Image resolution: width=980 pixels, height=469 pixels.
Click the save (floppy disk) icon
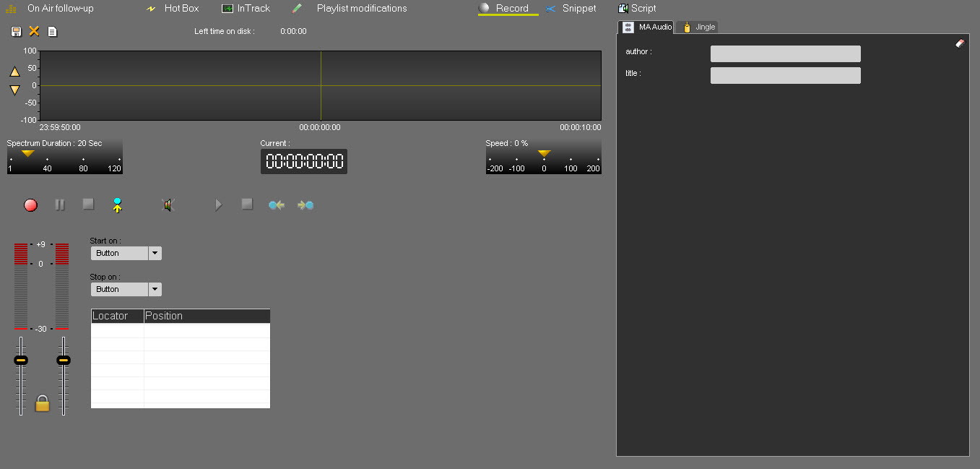pyautogui.click(x=17, y=31)
